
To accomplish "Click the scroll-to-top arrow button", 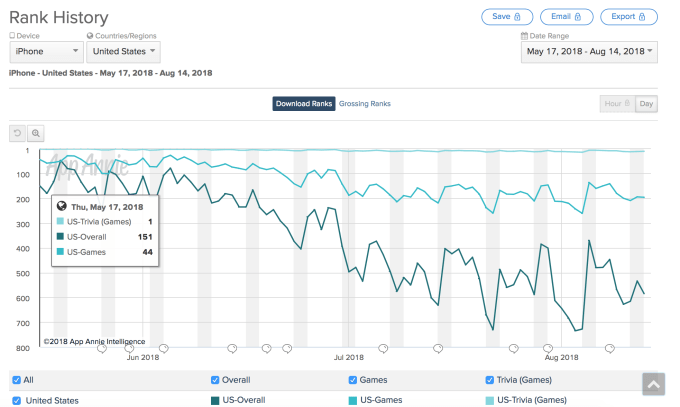I will pos(652,384).
